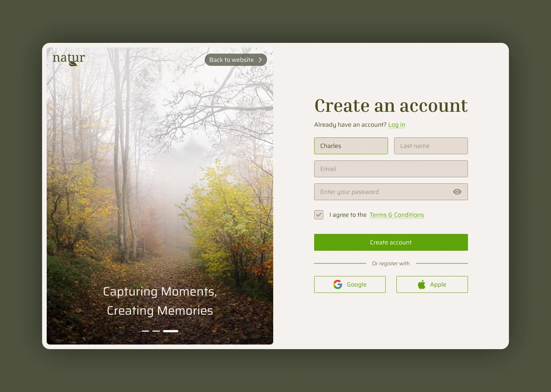
Task: Register with the Google button
Action: tap(350, 284)
